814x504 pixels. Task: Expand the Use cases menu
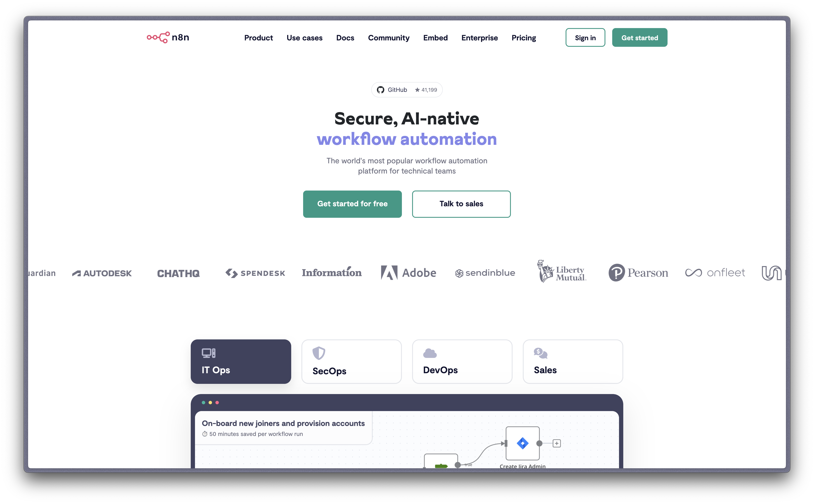tap(304, 38)
